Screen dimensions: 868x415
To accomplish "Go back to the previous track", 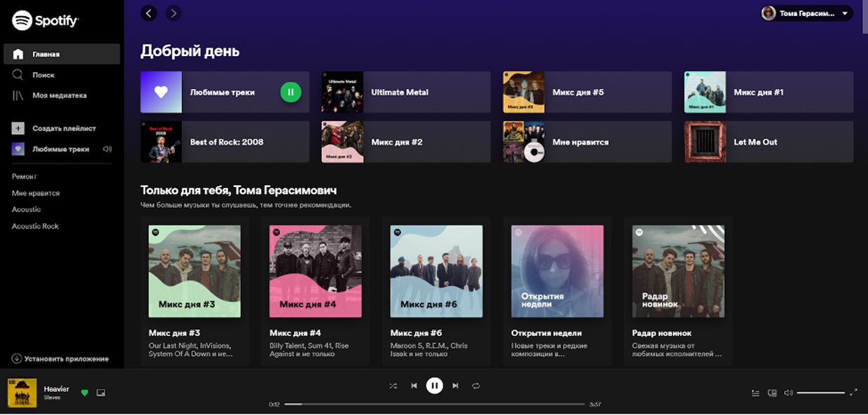I will click(x=414, y=386).
